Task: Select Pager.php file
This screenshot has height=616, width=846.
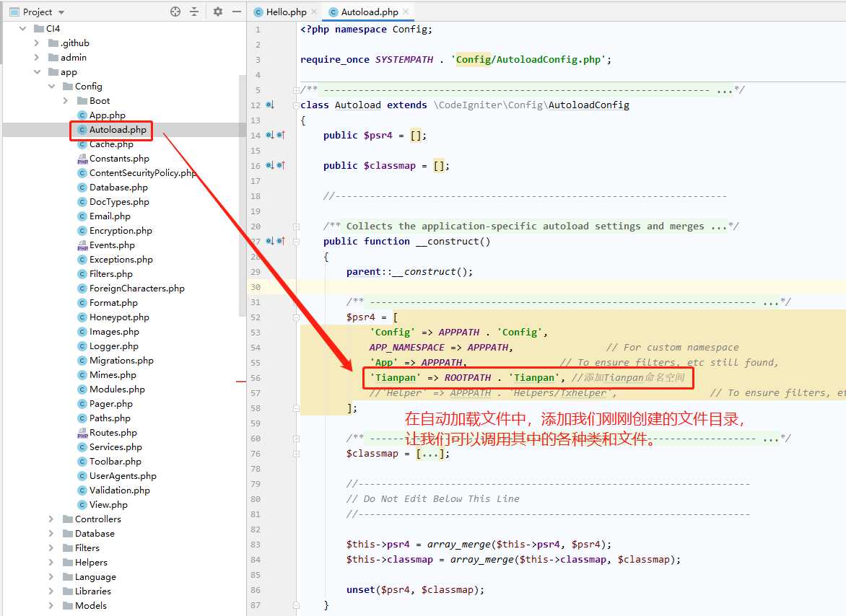Action: (x=111, y=404)
